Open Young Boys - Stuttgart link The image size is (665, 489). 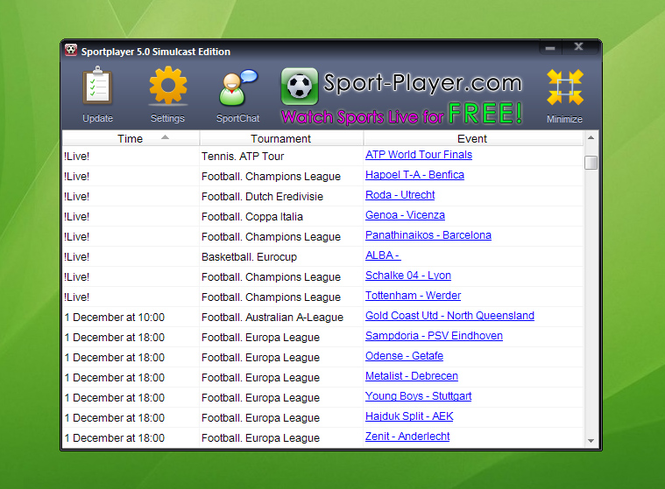418,396
